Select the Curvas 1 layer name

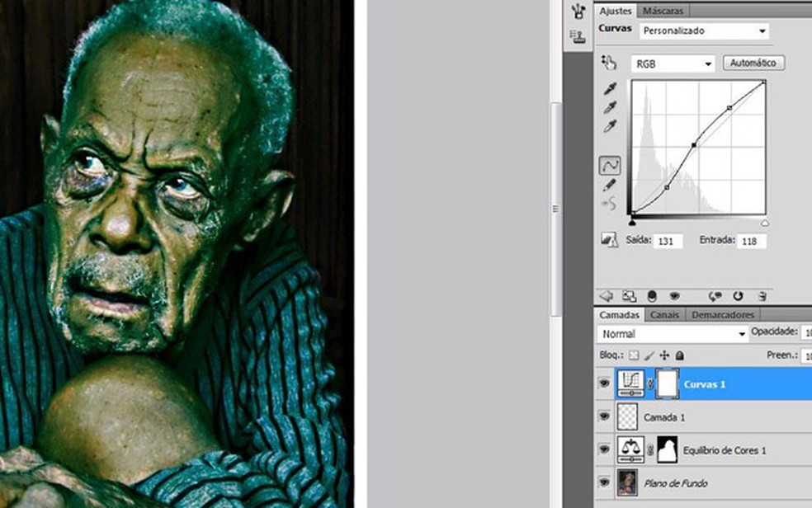(704, 383)
